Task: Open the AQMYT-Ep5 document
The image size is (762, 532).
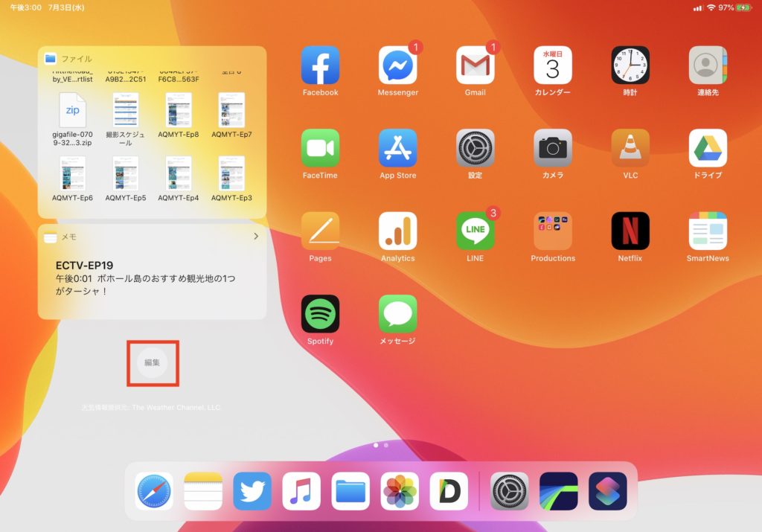Action: [125, 179]
